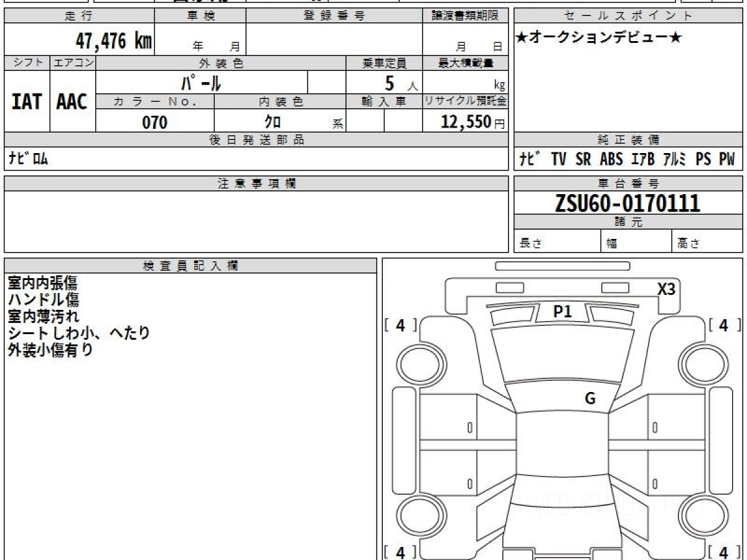Select the color number 070
The image size is (747, 560).
155,122
